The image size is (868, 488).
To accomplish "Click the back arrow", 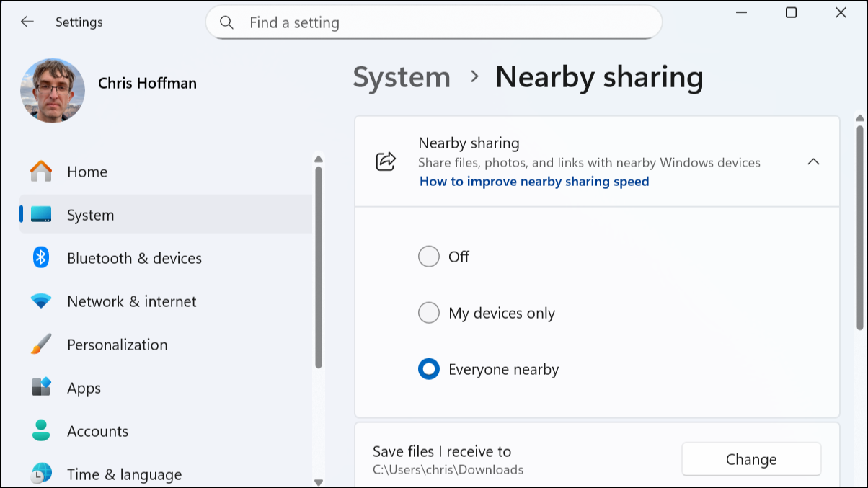I will coord(27,22).
